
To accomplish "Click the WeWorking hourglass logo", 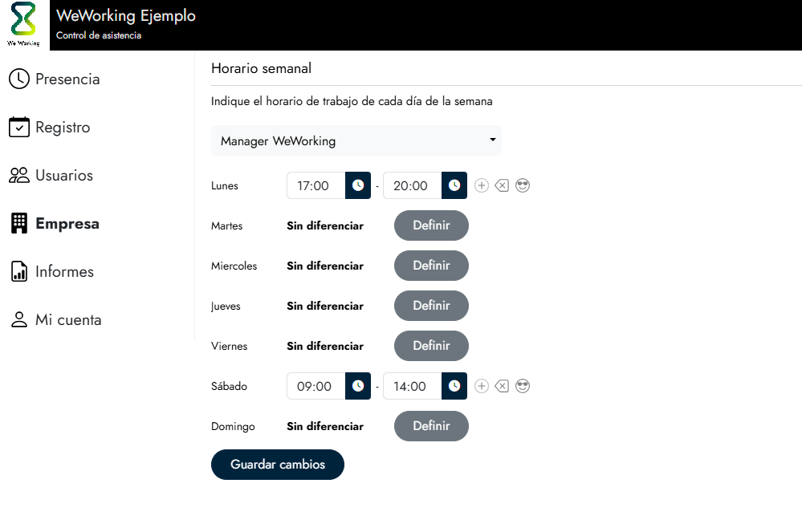I will click(24, 22).
